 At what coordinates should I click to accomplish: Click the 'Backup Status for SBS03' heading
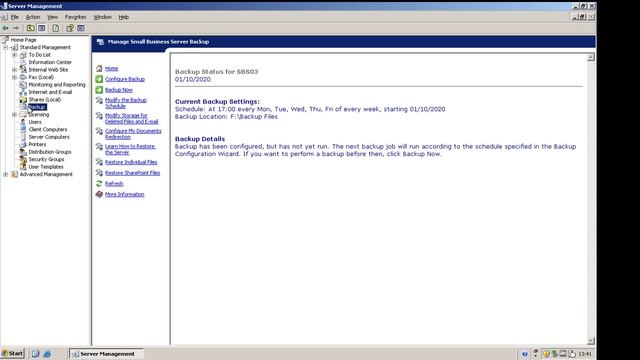tap(216, 71)
